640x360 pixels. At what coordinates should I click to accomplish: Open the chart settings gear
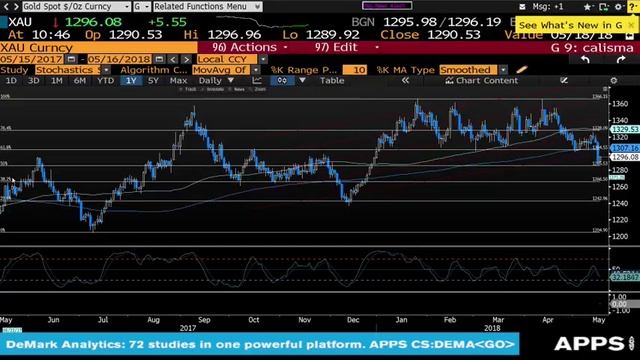pyautogui.click(x=613, y=80)
